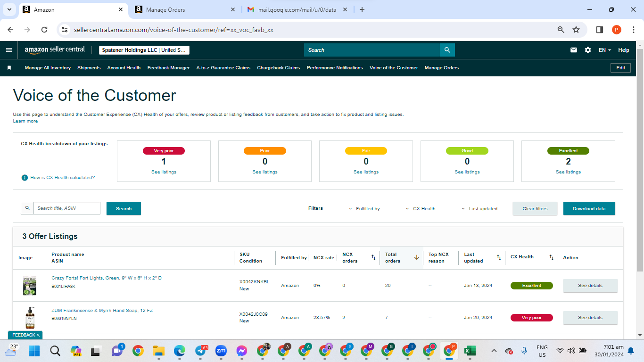Open Microsoft Edge from the taskbar
This screenshot has width=644, height=362.
pyautogui.click(x=179, y=351)
